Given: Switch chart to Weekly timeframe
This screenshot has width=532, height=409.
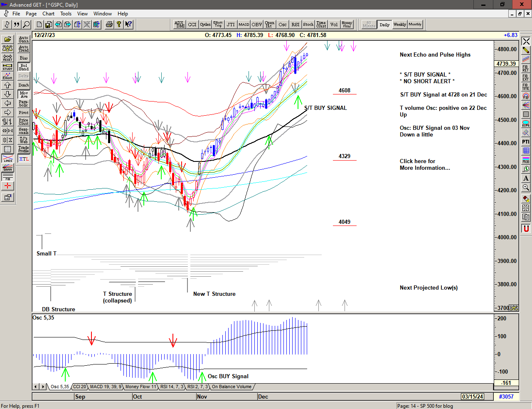Looking at the screenshot, I should 399,25.
